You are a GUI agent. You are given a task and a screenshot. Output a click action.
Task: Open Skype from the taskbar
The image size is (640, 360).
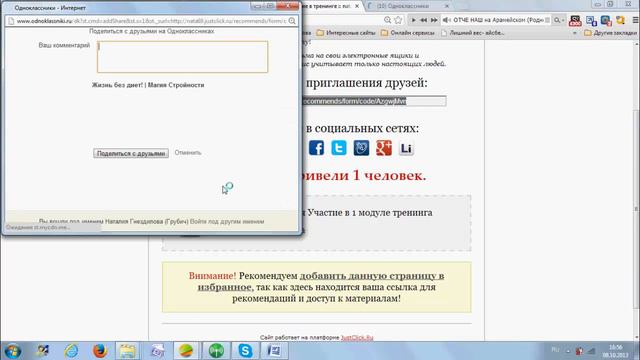tap(245, 351)
